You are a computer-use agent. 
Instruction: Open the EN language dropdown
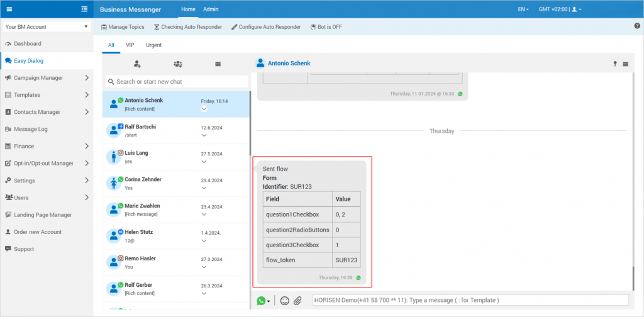[x=523, y=9]
